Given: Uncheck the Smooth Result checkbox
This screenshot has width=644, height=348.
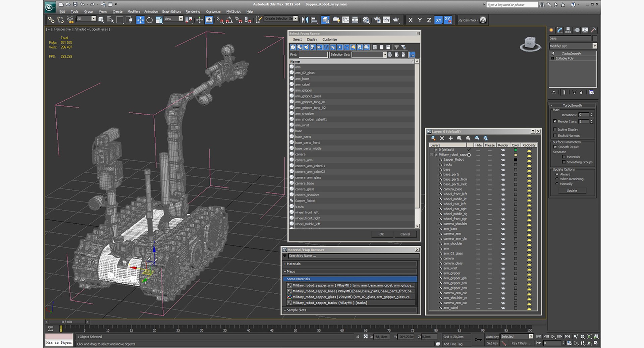Looking at the screenshot, I should (x=555, y=147).
